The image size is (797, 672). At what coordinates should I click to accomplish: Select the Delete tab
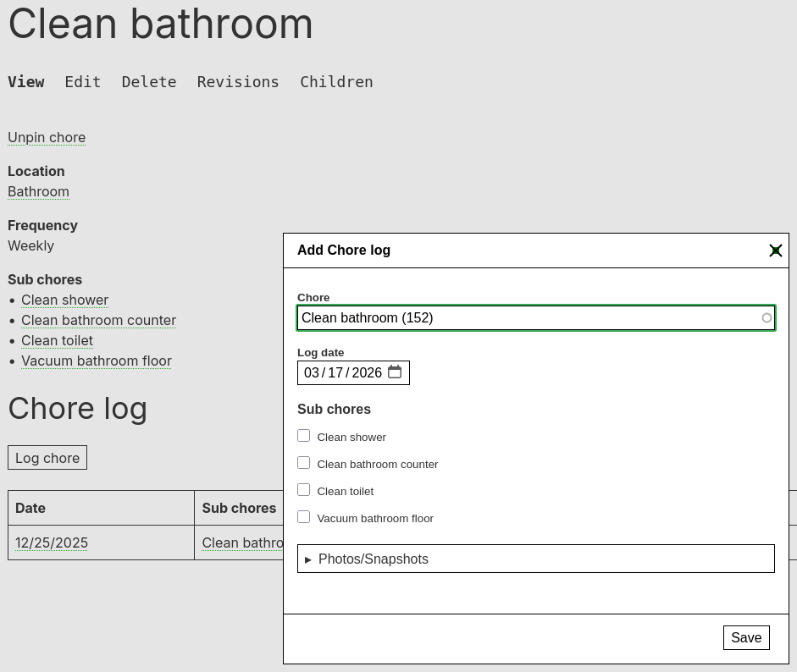coord(149,82)
